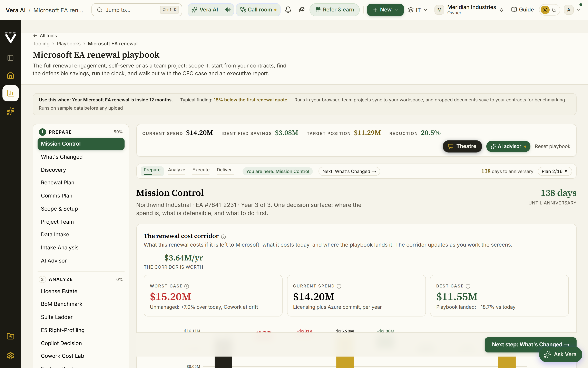Open AI Advisor step in list
The width and height of the screenshot is (588, 368).
pyautogui.click(x=81, y=261)
